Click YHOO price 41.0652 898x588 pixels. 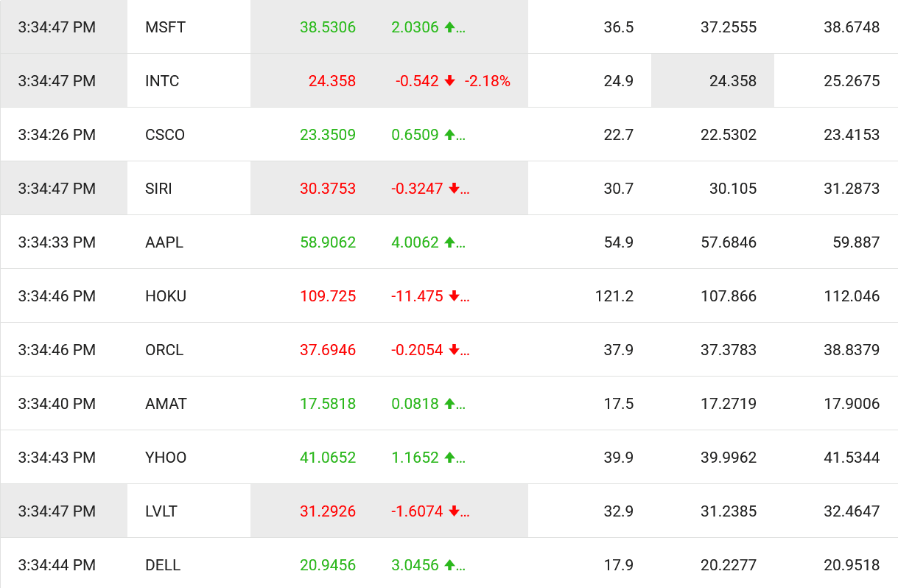pos(328,458)
